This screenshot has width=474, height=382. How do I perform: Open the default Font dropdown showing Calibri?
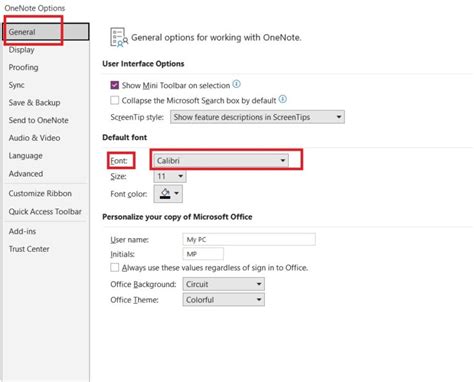(221, 161)
